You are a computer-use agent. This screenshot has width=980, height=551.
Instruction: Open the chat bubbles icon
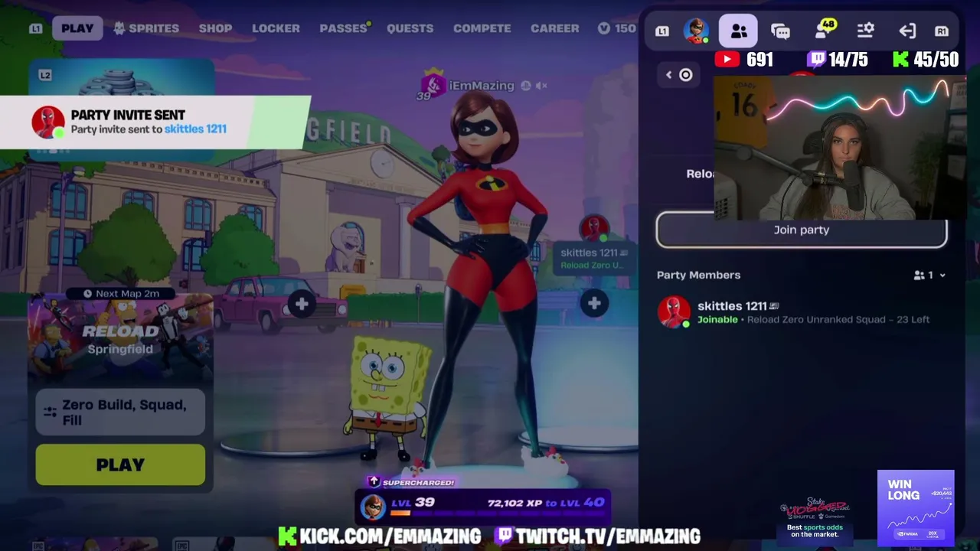780,31
